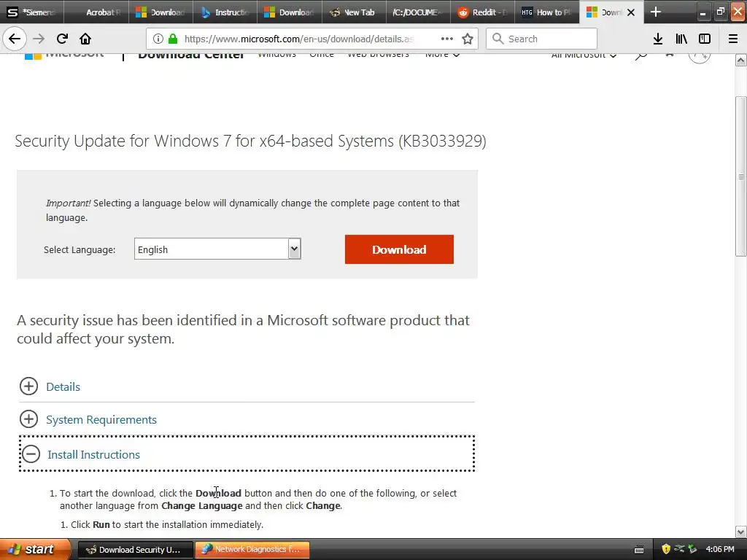Switch to the New Tab tab
The width and height of the screenshot is (747, 560).
(354, 12)
